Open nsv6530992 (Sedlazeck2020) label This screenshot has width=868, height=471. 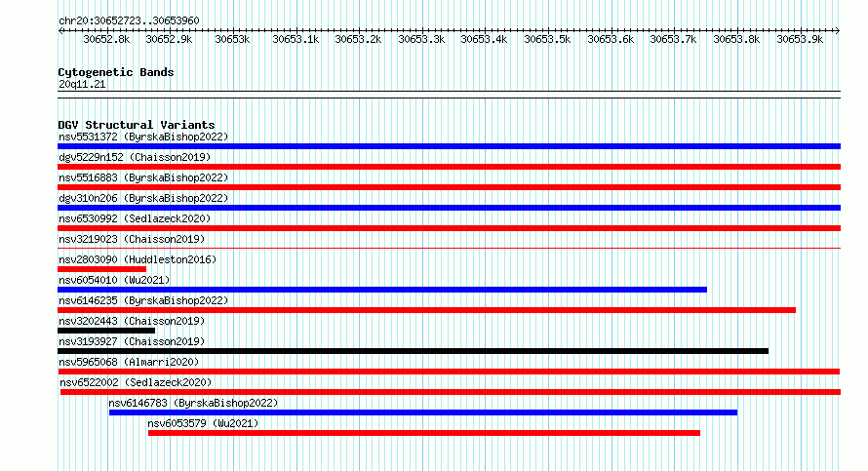135,218
